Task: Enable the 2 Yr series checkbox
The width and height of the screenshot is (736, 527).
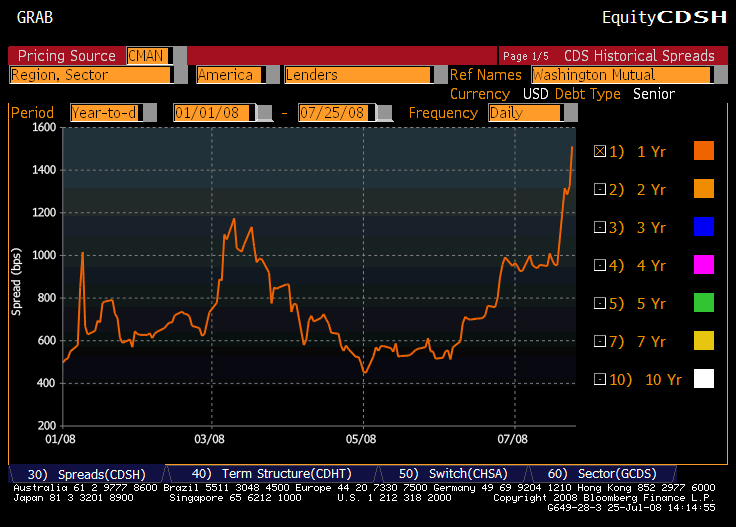Action: pos(599,189)
